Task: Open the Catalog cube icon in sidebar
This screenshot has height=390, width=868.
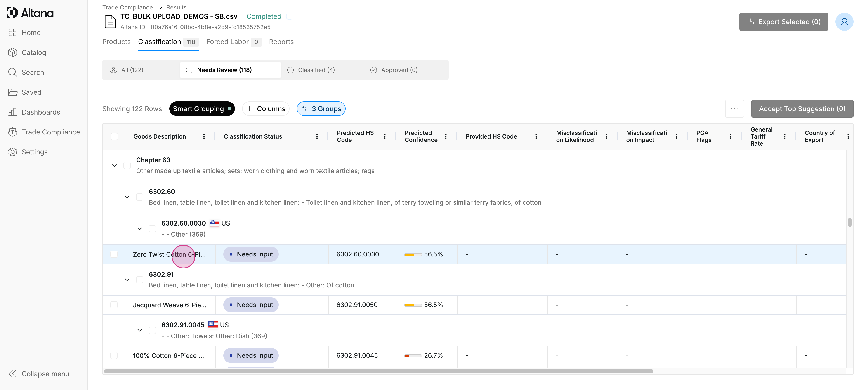Action: 12,53
